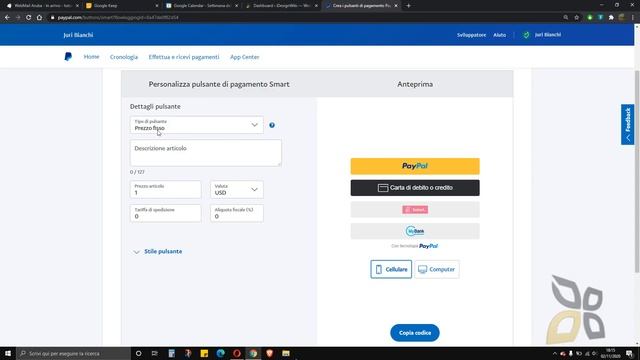Screen dimensions: 640x360
Task: Click Copia codice button
Action: coord(415,333)
